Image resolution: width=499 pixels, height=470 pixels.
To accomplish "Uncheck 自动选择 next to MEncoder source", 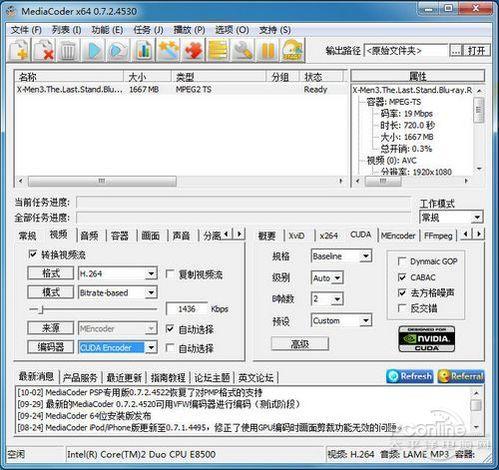I will (170, 329).
